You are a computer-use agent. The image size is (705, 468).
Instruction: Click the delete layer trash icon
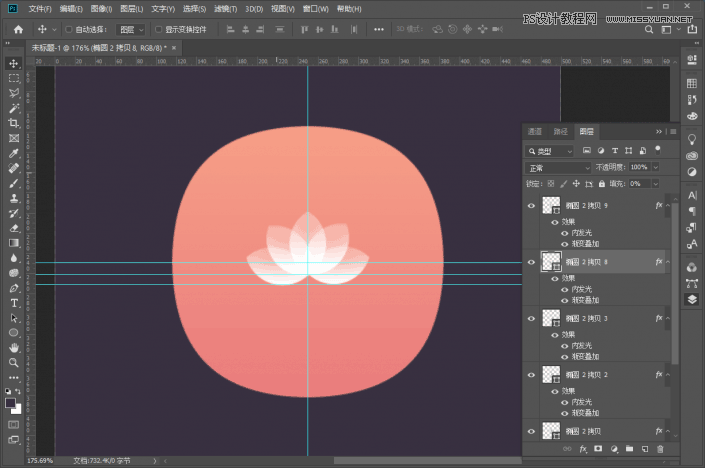click(x=660, y=449)
